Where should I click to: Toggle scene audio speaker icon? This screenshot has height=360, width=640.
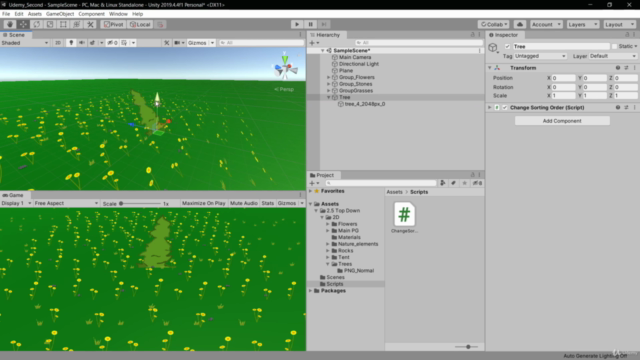(x=82, y=43)
